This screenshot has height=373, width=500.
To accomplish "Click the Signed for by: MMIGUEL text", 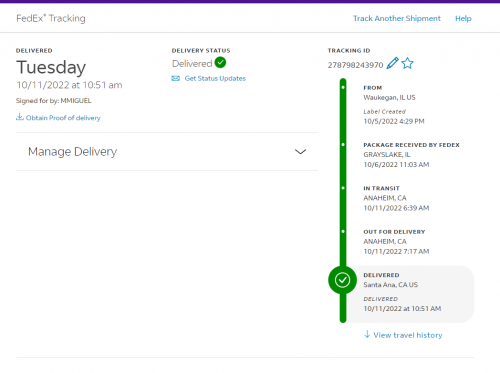I will 54,101.
